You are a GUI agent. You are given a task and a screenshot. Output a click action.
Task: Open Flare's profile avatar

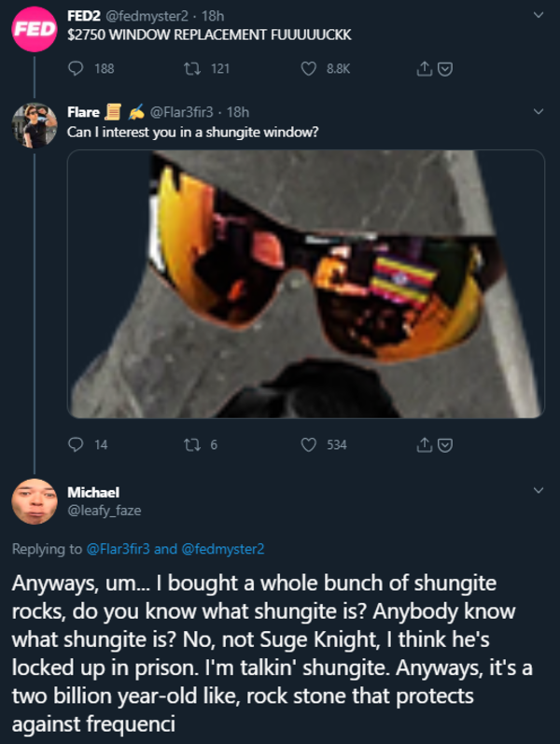[x=34, y=124]
